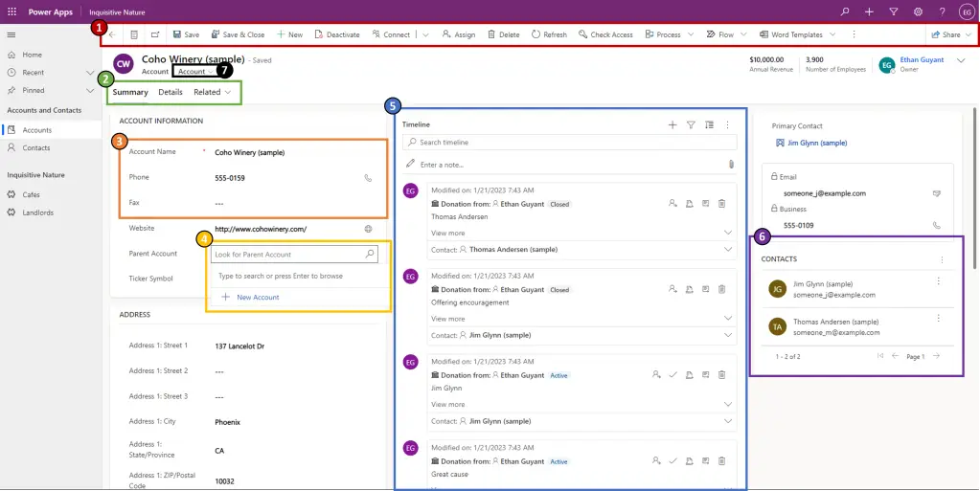Expand the Recent section in site map
Screen dimensions: 980x491
[90, 73]
